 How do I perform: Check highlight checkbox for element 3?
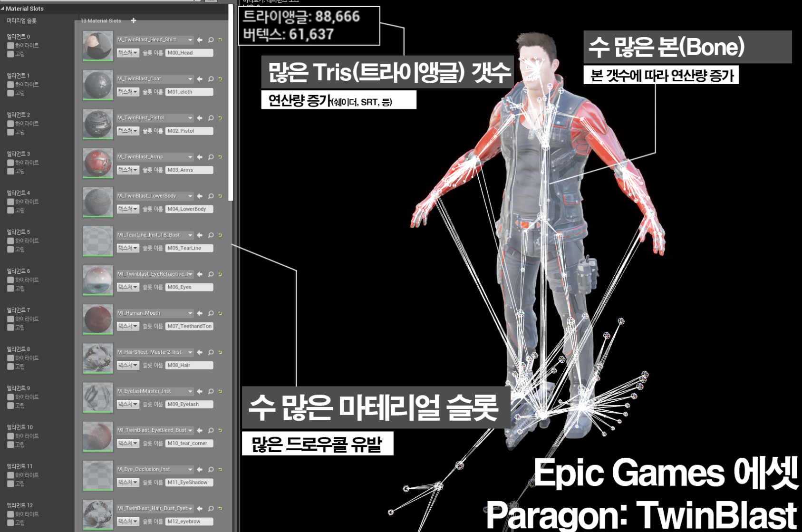pos(10,163)
